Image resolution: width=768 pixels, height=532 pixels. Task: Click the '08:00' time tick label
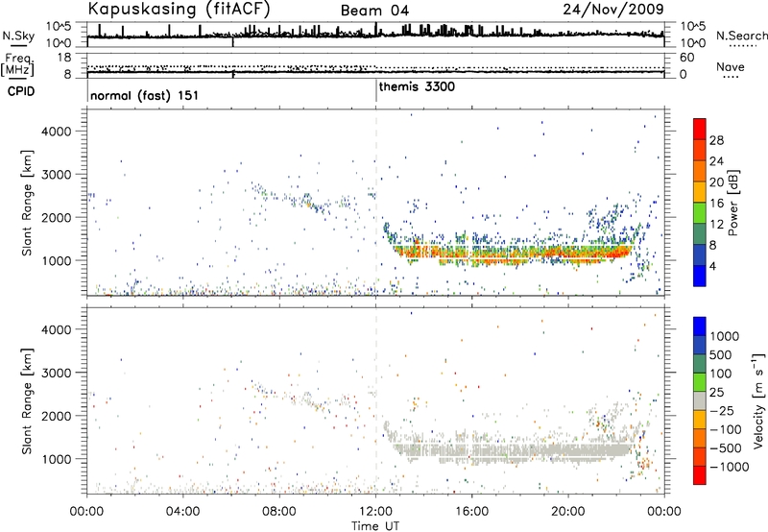click(279, 512)
